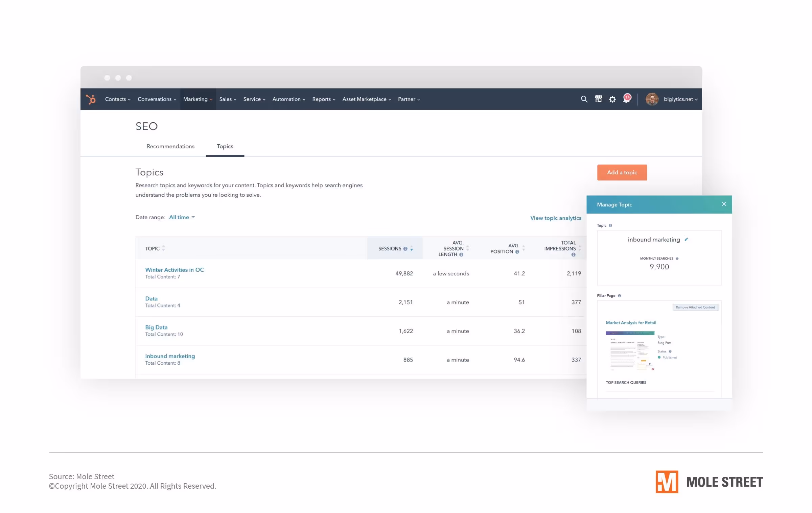This screenshot has height=513, width=812.
Task: Click the Add a topic button
Action: 622,172
